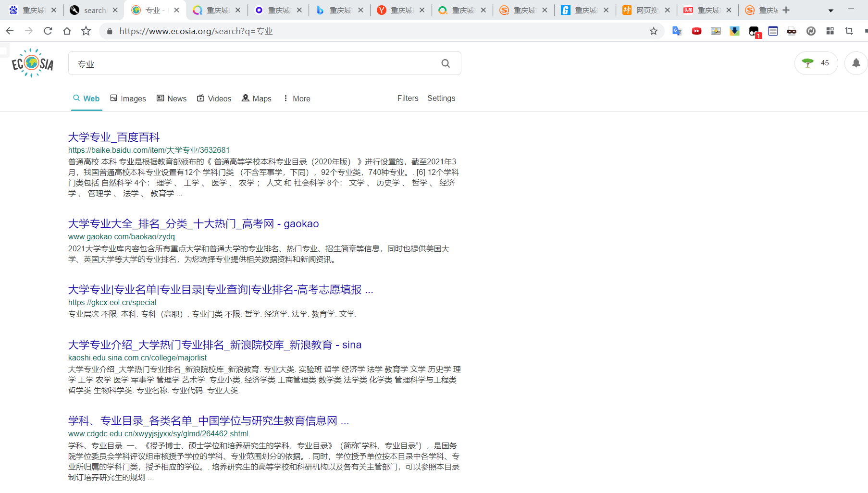This screenshot has width=868, height=493.
Task: Open the notifications bell
Action: pos(856,63)
